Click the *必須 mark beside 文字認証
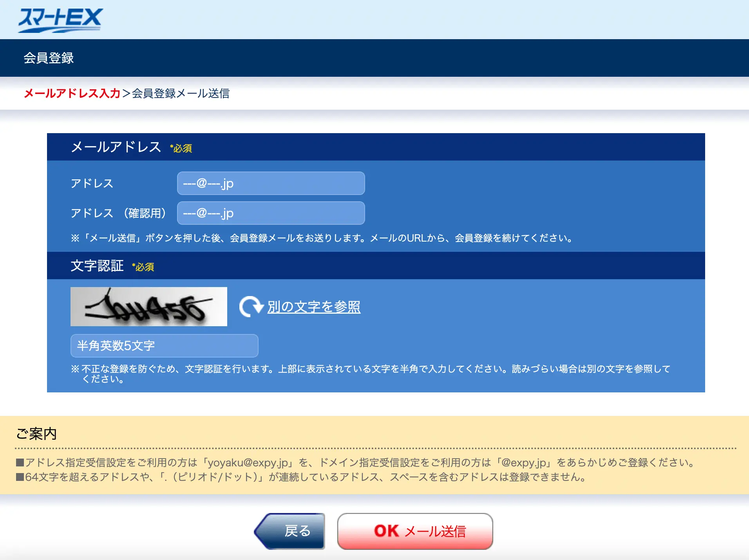The image size is (749, 560). point(143,267)
